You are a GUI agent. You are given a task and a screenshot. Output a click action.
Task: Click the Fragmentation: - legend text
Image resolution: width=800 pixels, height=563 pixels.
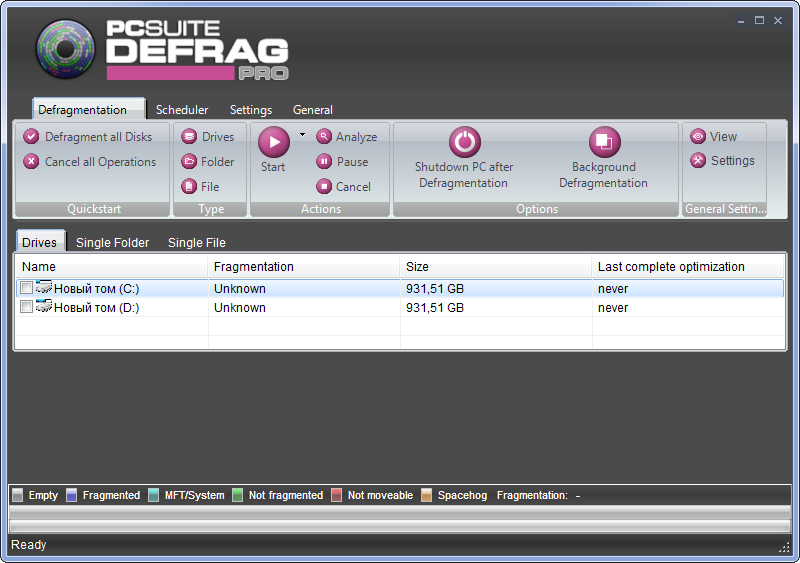click(538, 495)
